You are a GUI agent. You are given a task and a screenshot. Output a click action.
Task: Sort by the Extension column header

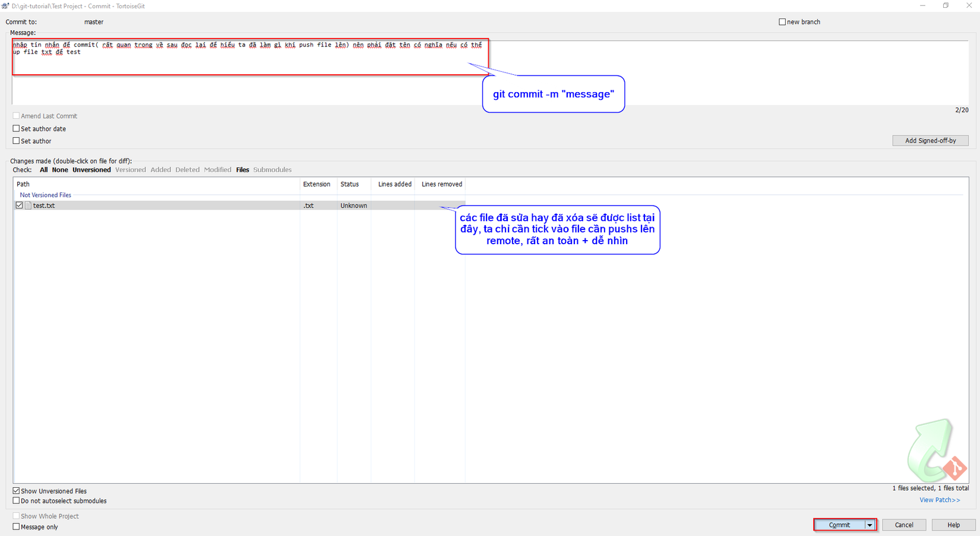coord(318,184)
